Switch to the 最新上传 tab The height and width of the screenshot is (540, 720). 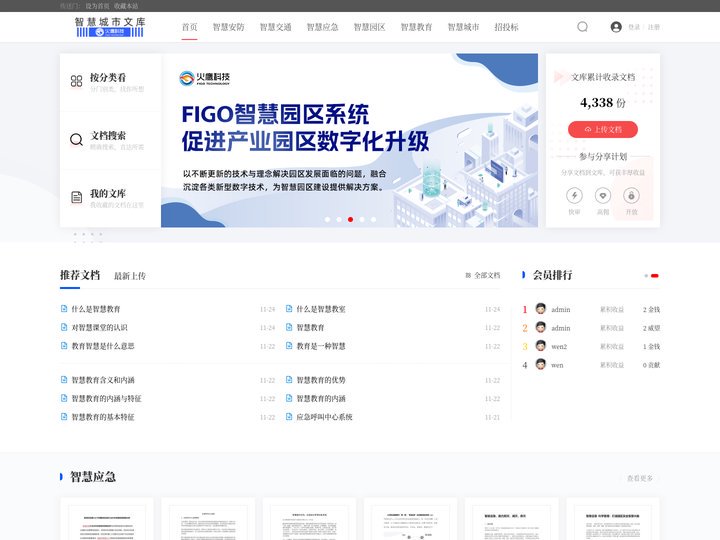(130, 276)
